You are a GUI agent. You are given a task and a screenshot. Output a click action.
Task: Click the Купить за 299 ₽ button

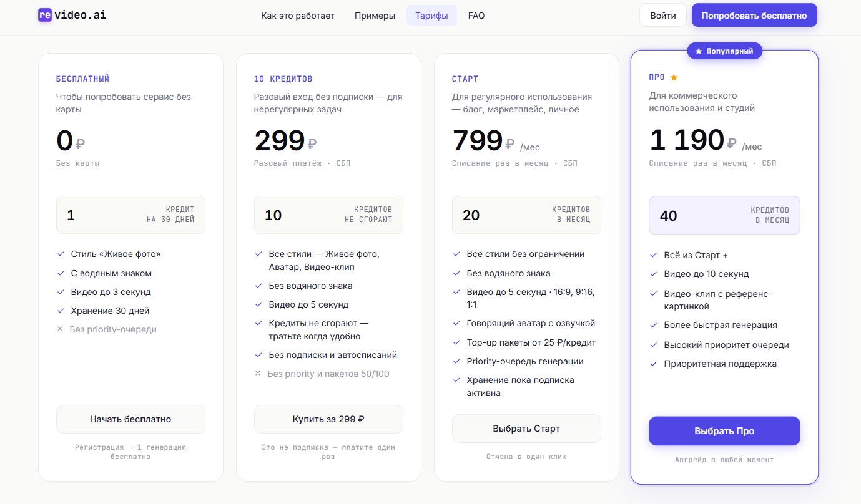[x=328, y=419]
